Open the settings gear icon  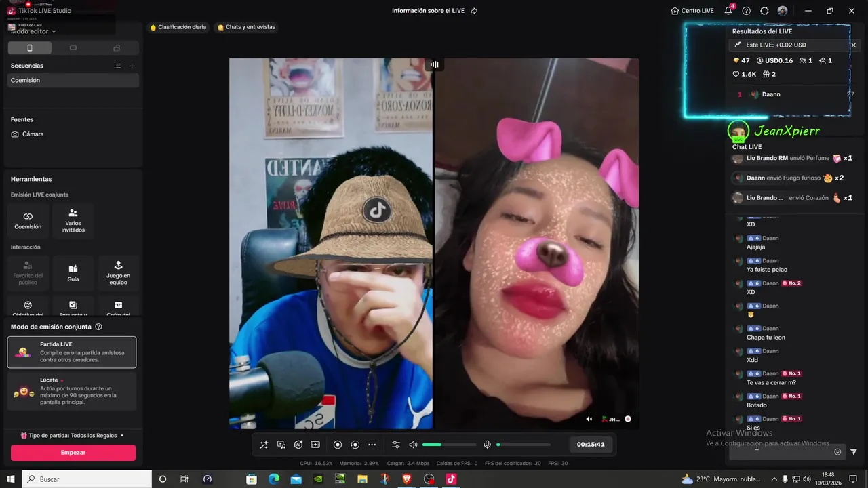[x=764, y=11]
